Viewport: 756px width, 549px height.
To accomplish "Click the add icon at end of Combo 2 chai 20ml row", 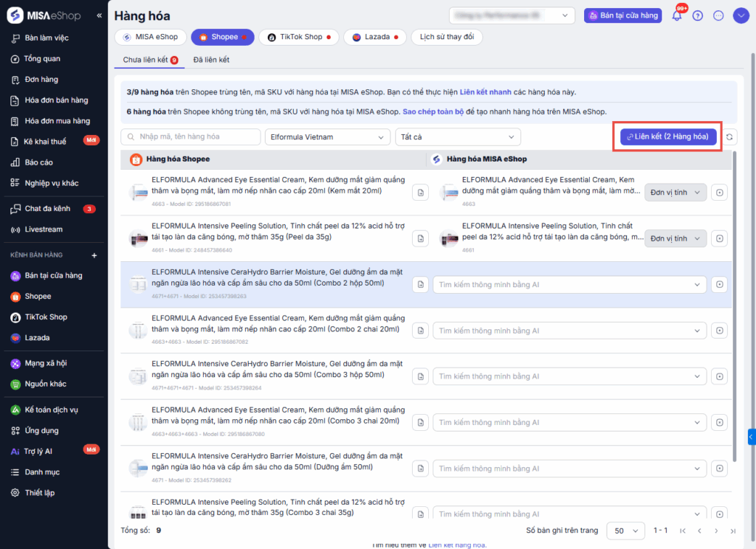I will point(719,331).
